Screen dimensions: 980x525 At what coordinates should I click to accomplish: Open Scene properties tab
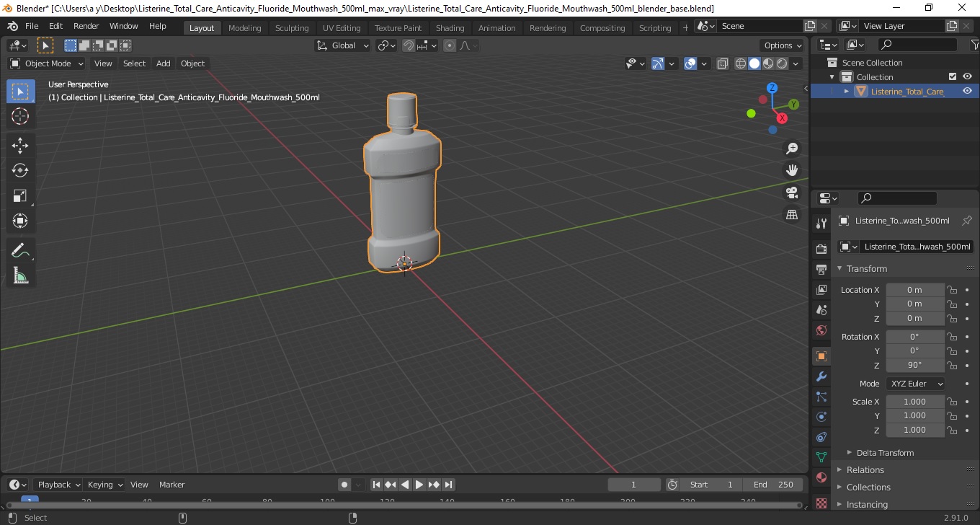(x=821, y=310)
